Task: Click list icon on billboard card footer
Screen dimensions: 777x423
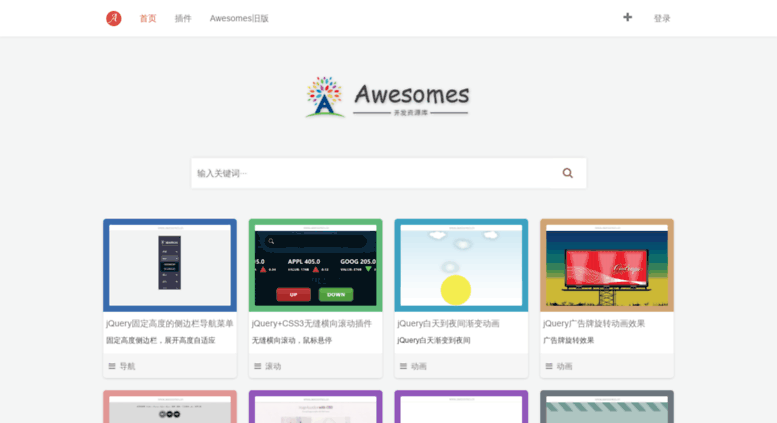Action: 549,366
